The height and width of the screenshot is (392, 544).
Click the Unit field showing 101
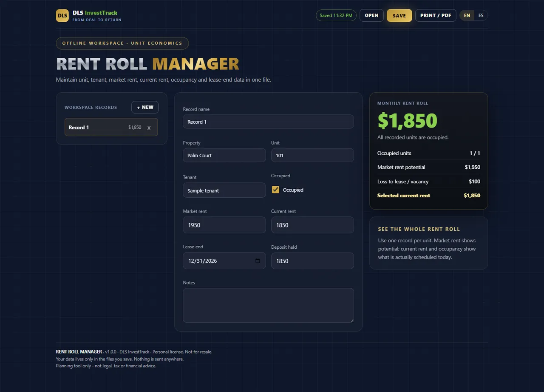(x=312, y=155)
